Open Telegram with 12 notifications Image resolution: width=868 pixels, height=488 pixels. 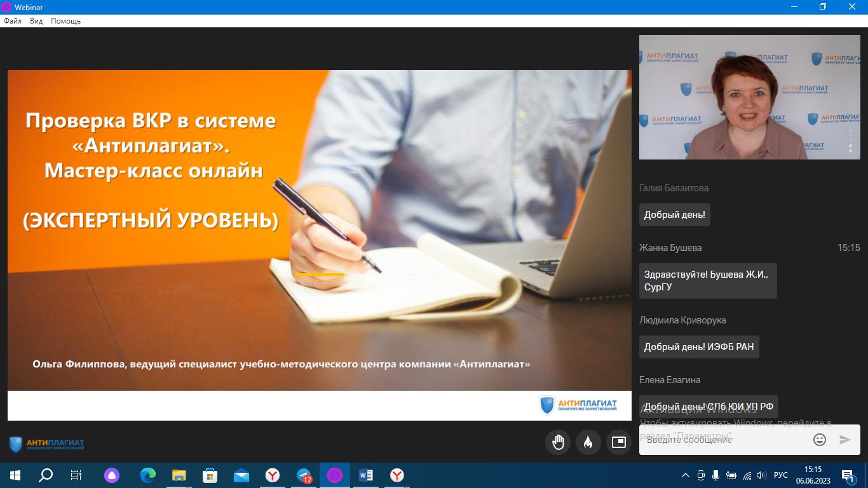pos(304,475)
